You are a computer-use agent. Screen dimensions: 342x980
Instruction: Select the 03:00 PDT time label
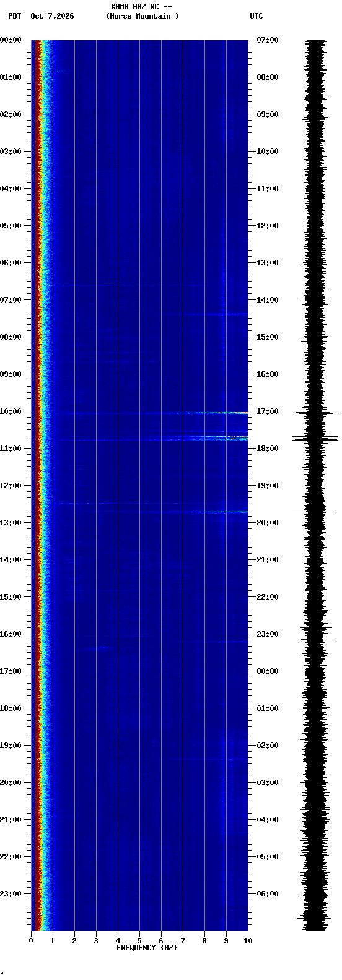(11, 152)
